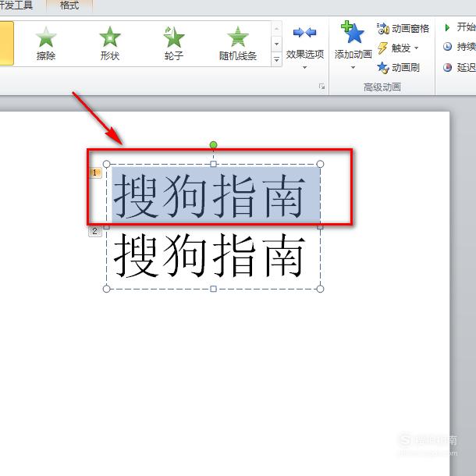Select the 动画刷 animation painter

(x=399, y=67)
